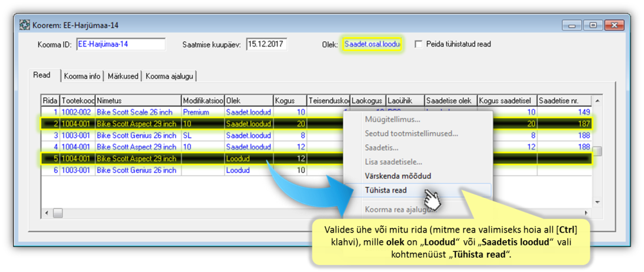This screenshot has width=644, height=272.
Task: Select the Koorma ajalugu tab
Action: point(169,76)
